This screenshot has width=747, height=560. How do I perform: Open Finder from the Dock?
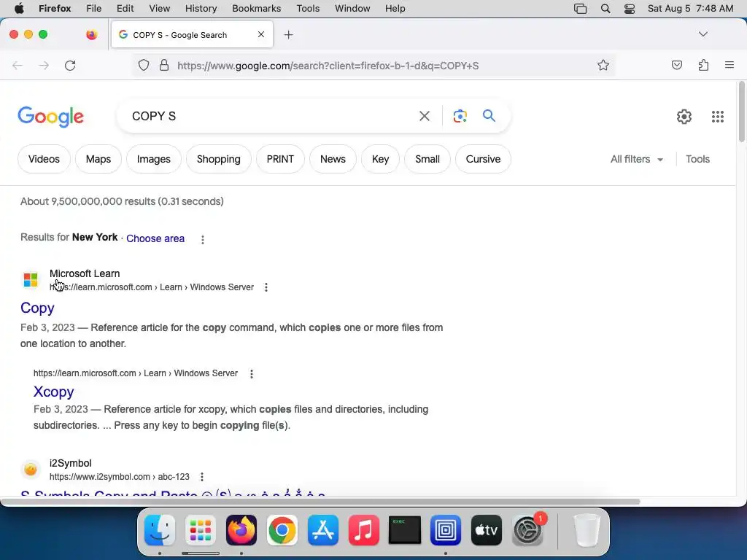(160, 530)
